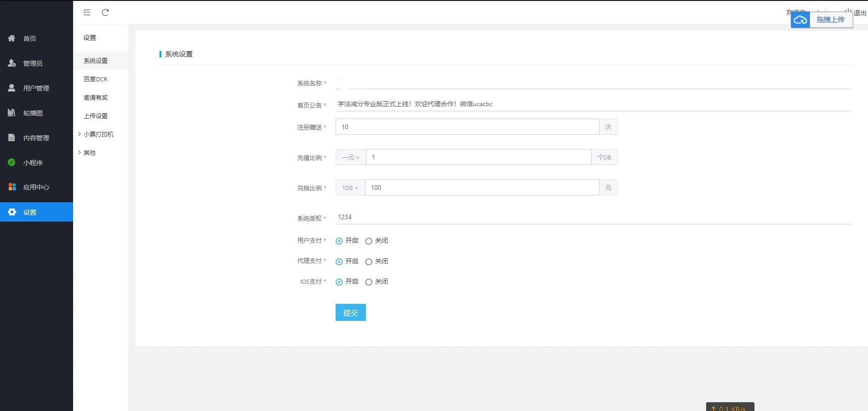This screenshot has height=411, width=868.
Task: Click the green 小程序 mini program icon
Action: 12,162
